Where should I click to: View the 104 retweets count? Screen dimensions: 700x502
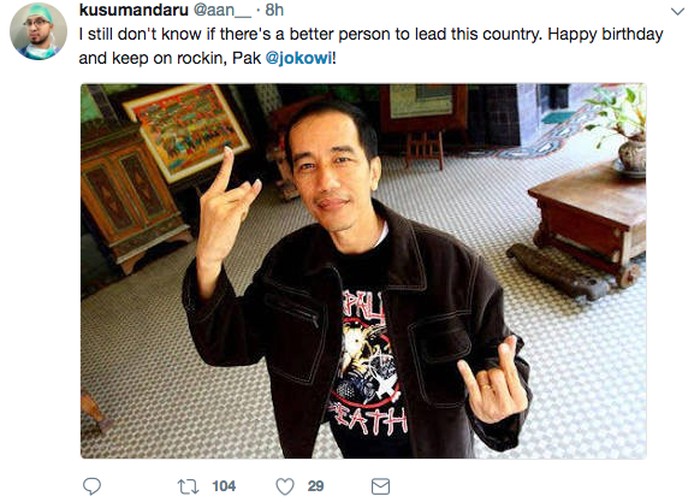pyautogui.click(x=224, y=486)
